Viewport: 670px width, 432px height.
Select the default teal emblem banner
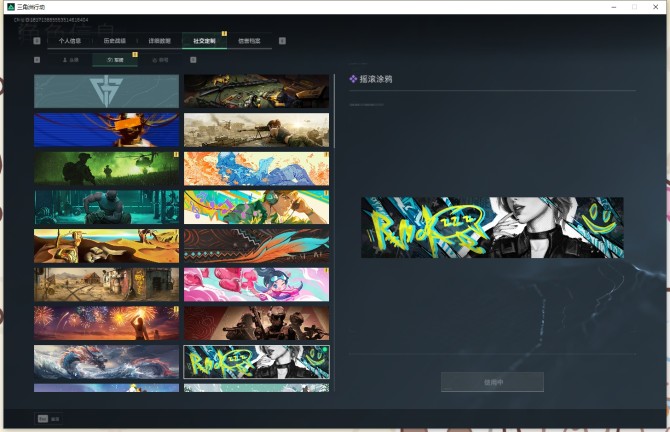[x=106, y=91]
